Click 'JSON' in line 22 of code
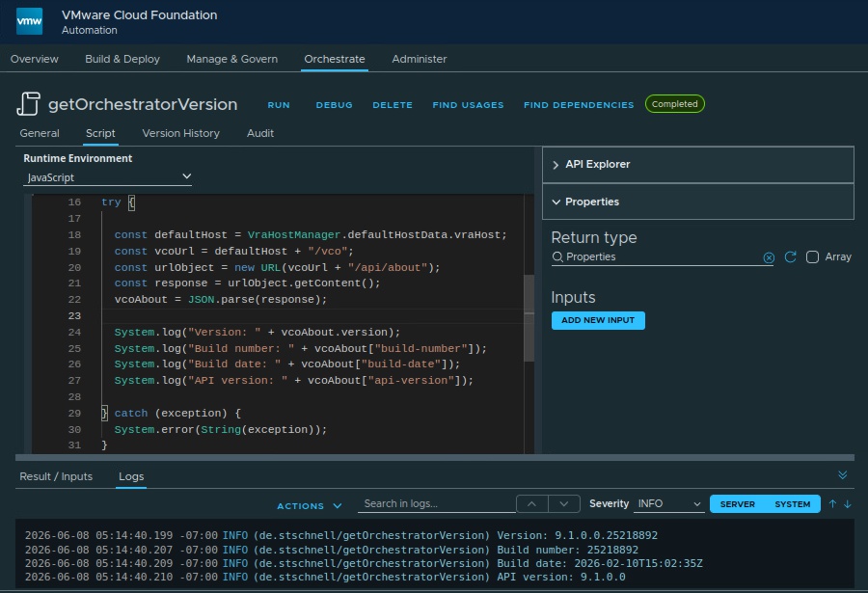Viewport: 868px width, 593px height. point(201,300)
